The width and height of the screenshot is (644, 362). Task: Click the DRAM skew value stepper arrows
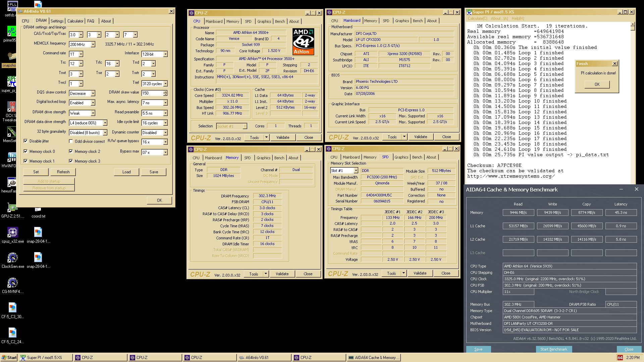(165, 93)
